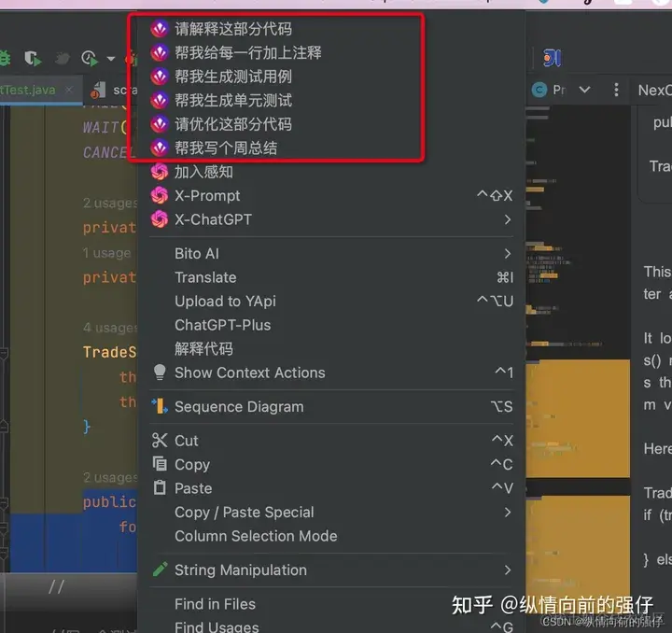Viewport: 672px width, 633px height.
Task: Open the dropdown arrow beside the profiler icon
Action: tap(111, 59)
